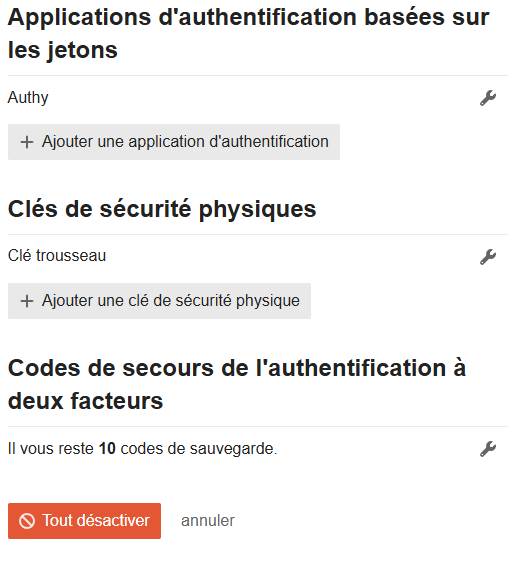
Task: Click the Applications d'authentification basées sur les jetons heading
Action: 248,33
